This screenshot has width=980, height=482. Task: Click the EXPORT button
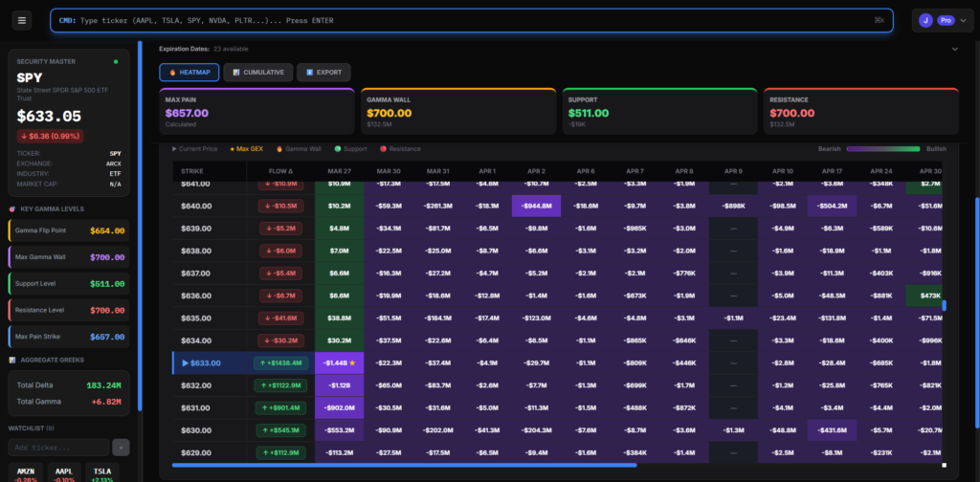(x=323, y=73)
